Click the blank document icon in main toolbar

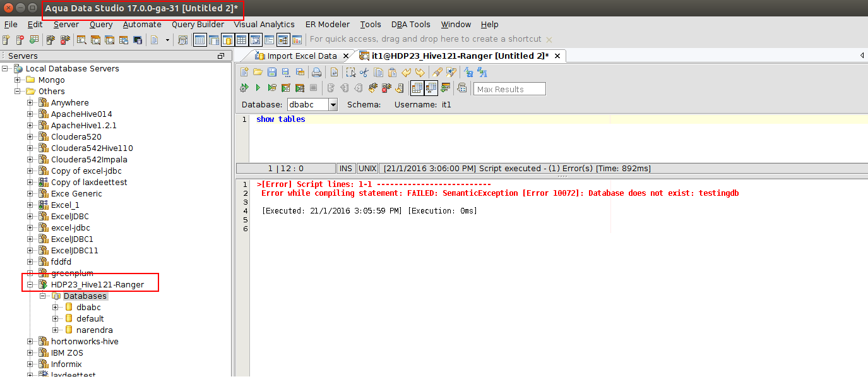[x=154, y=40]
